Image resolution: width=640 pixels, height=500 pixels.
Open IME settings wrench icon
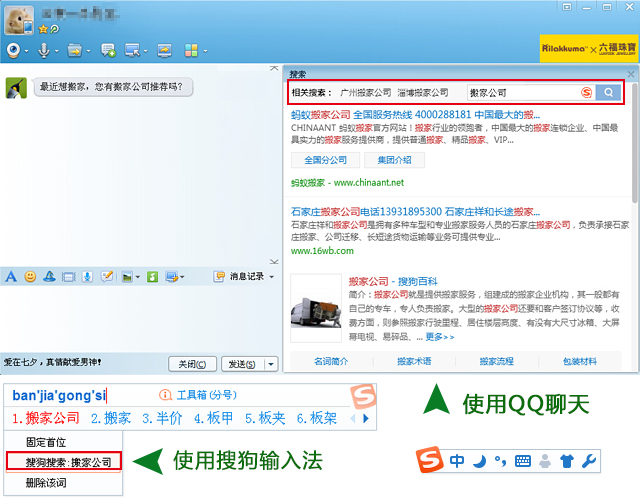(589, 461)
